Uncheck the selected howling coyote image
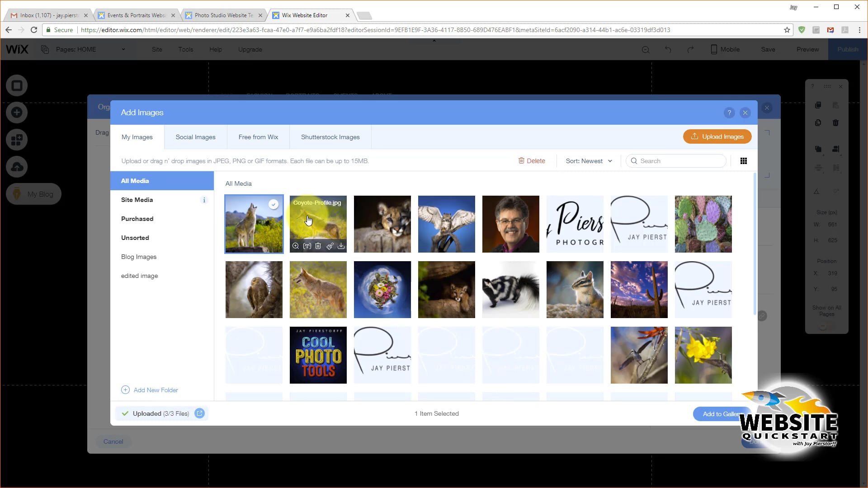 pos(274,204)
